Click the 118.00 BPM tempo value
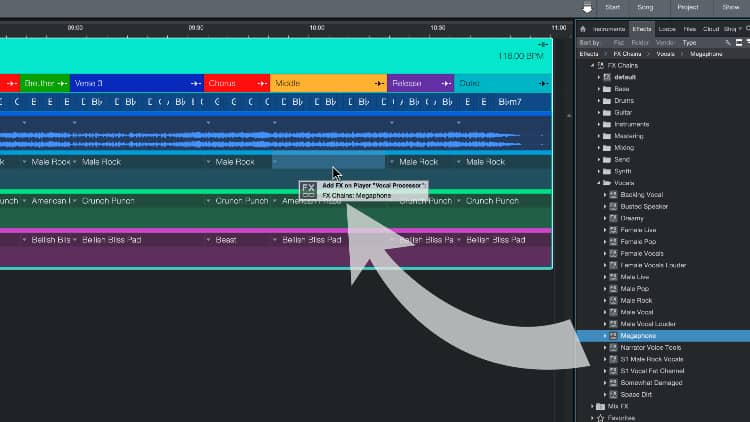The height and width of the screenshot is (422, 750). pos(520,56)
